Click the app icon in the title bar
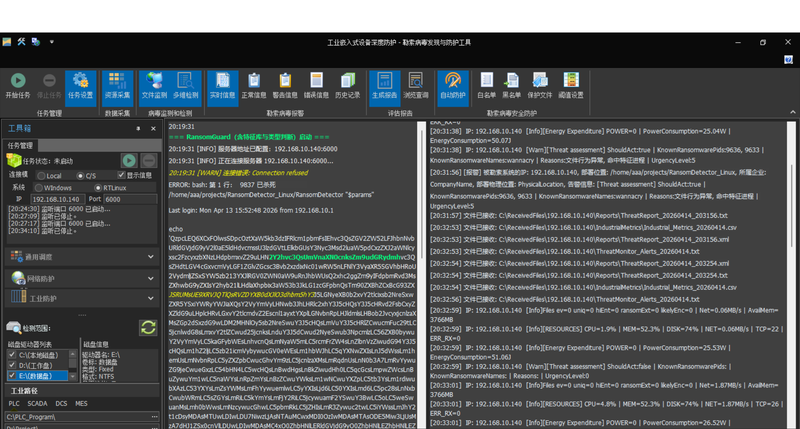Viewport: 800px width, 429px height. coord(7,42)
